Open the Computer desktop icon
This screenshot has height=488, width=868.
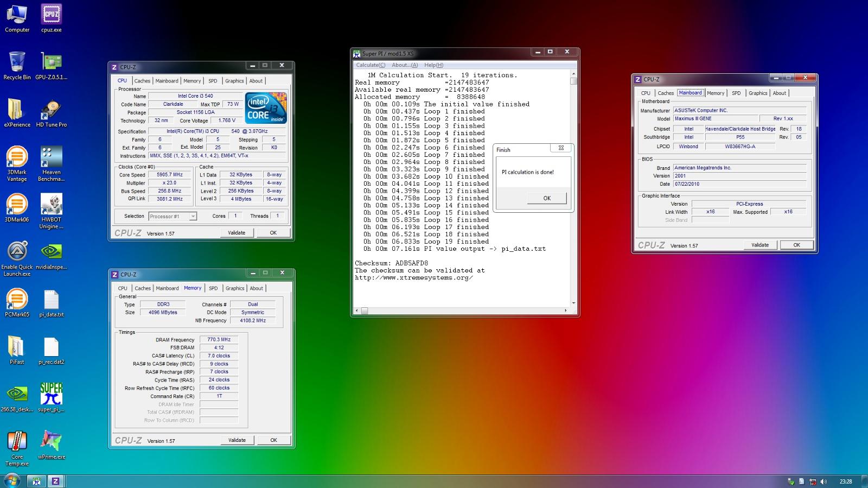(x=17, y=18)
